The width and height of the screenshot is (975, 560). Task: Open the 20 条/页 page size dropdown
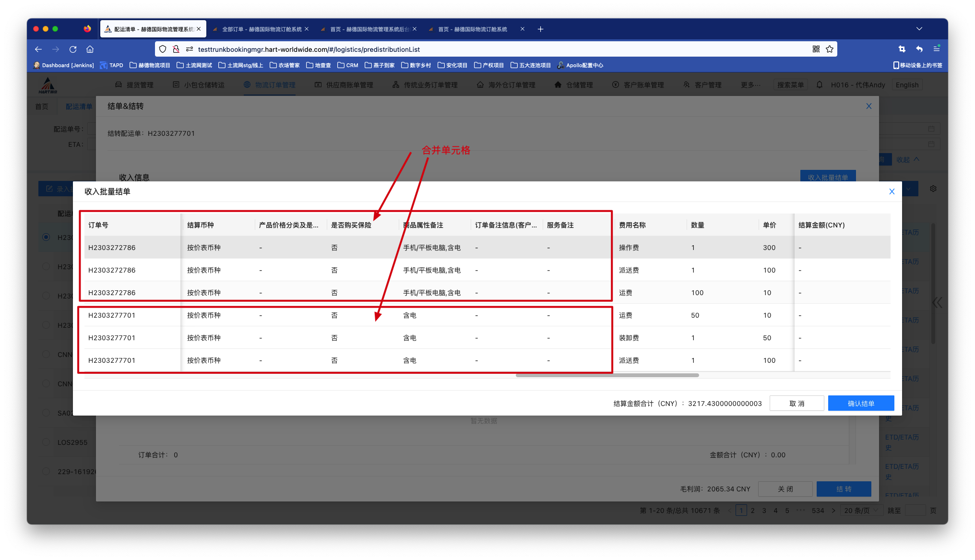862,511
